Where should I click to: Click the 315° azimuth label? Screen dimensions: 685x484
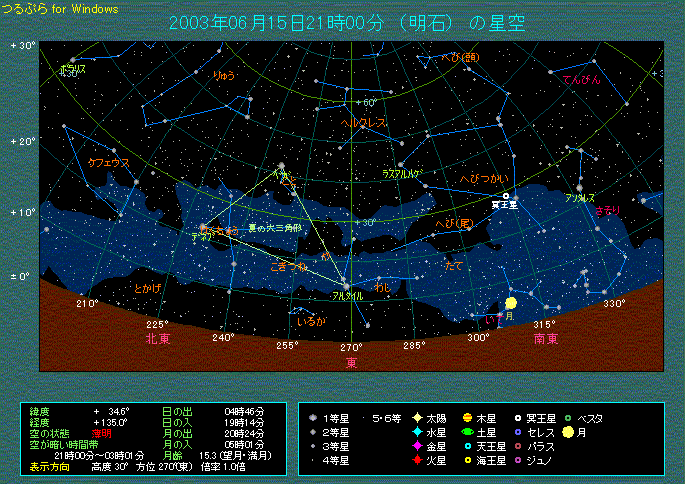(x=544, y=325)
